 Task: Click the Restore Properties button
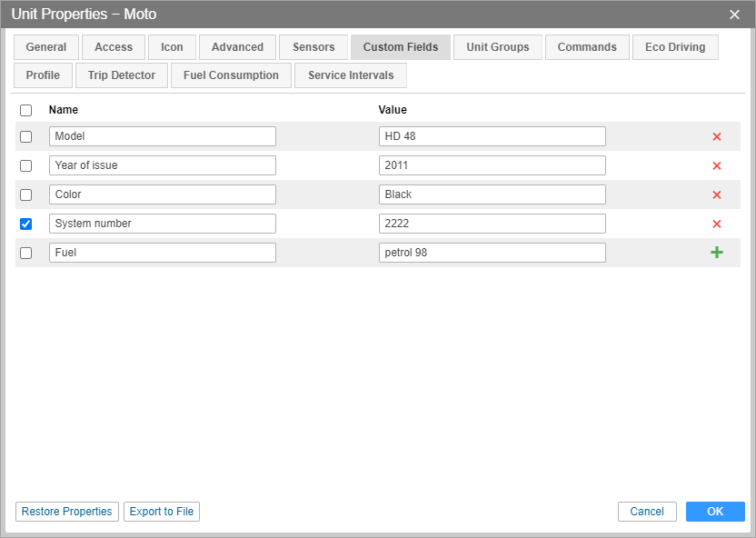pos(67,512)
